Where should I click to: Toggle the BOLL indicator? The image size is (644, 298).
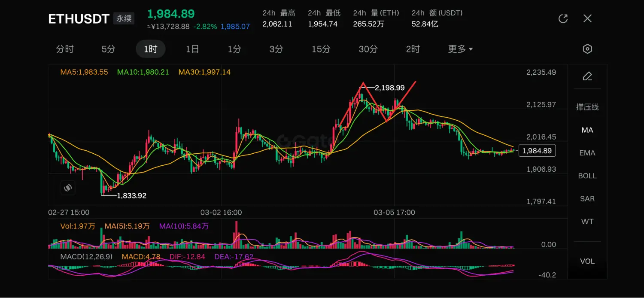(x=587, y=176)
